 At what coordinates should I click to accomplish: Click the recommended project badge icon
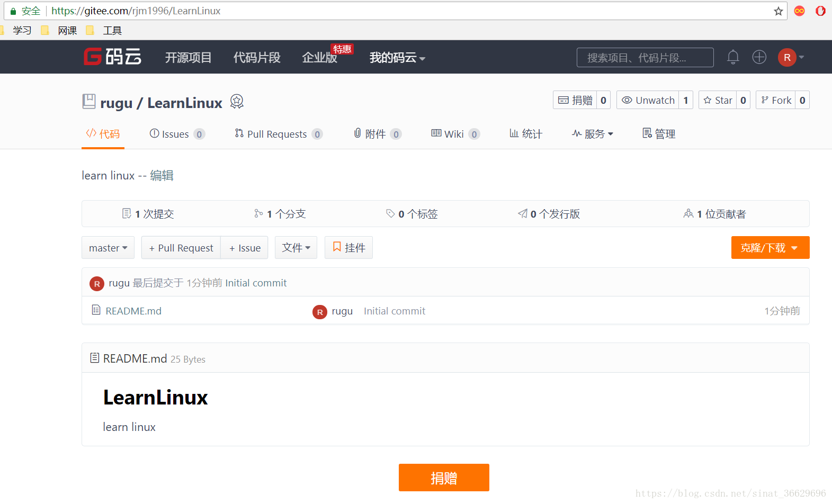pyautogui.click(x=237, y=101)
